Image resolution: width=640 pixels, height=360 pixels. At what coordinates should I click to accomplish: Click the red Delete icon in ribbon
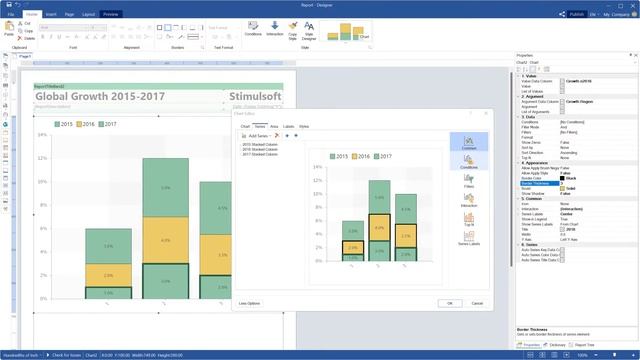click(x=20, y=38)
